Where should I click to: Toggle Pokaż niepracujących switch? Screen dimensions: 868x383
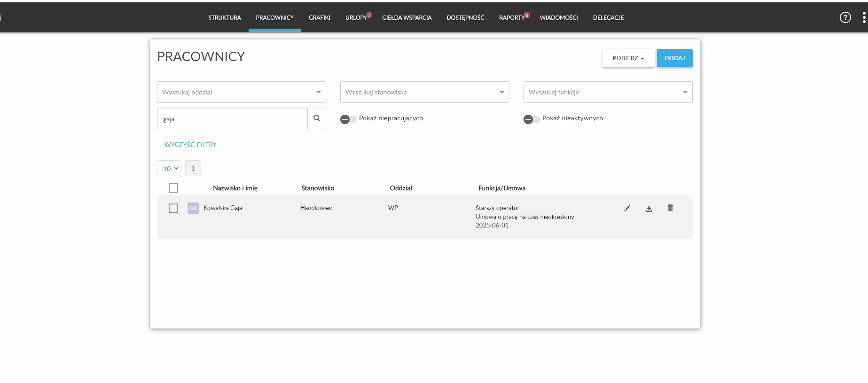(348, 119)
